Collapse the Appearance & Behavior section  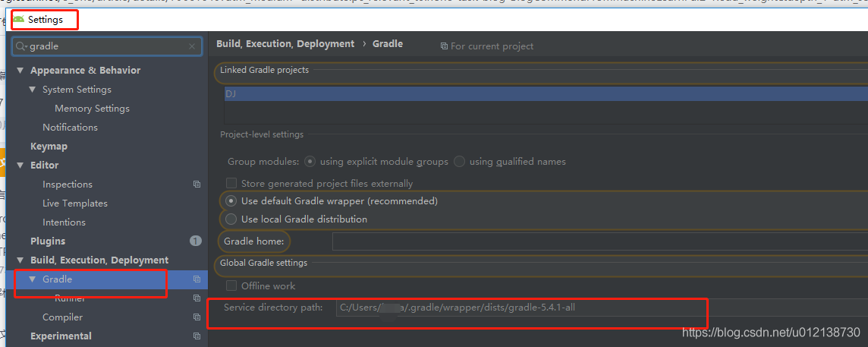20,71
